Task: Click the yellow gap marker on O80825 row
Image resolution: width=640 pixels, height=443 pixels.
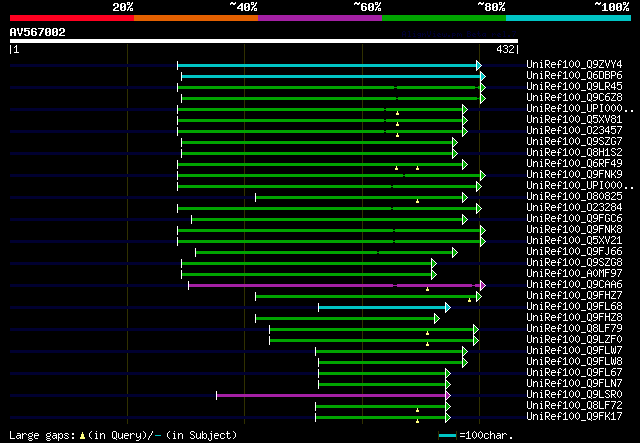Action: tap(417, 201)
